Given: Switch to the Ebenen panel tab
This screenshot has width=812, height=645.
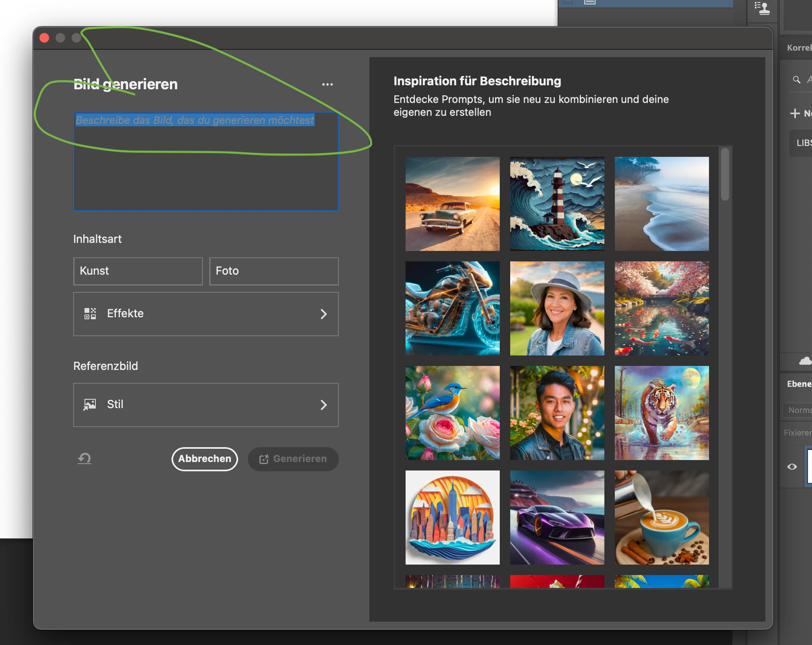Looking at the screenshot, I should tap(799, 384).
